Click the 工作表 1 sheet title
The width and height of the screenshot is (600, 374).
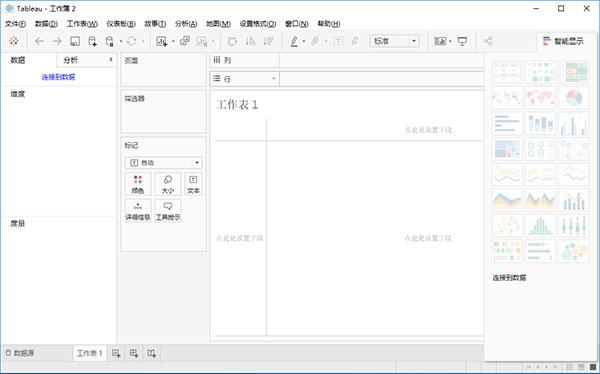click(237, 105)
